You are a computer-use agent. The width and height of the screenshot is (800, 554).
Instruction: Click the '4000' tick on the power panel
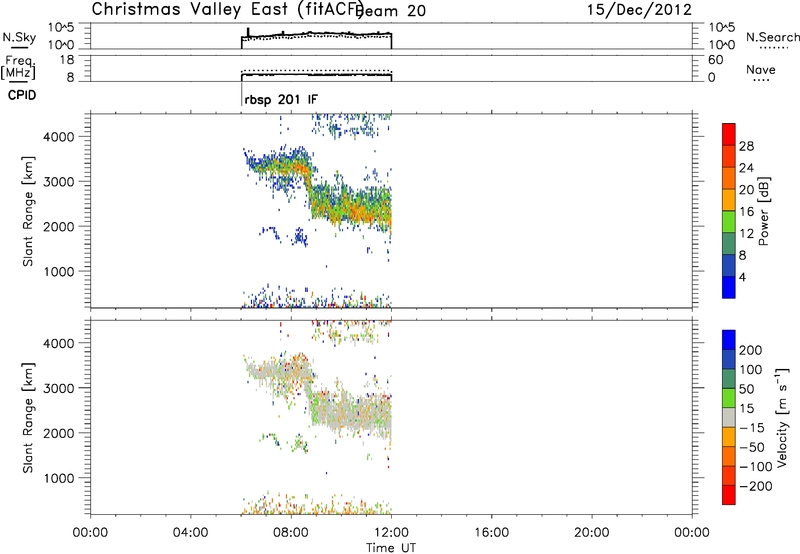coord(59,137)
